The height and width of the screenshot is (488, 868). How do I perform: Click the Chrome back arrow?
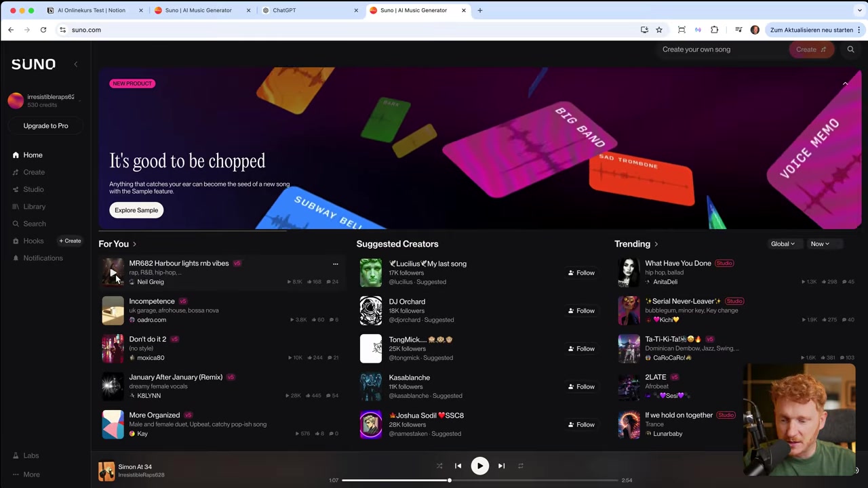coord(11,30)
